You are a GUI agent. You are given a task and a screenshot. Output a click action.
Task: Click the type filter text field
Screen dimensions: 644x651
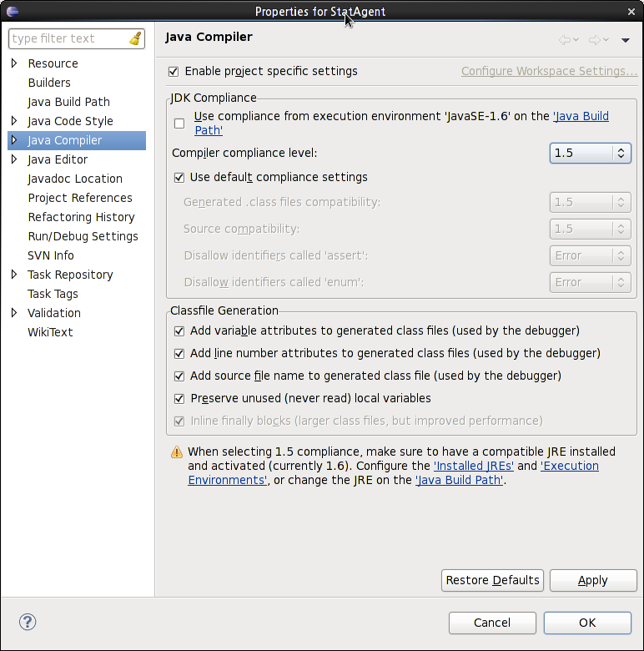pyautogui.click(x=69, y=38)
